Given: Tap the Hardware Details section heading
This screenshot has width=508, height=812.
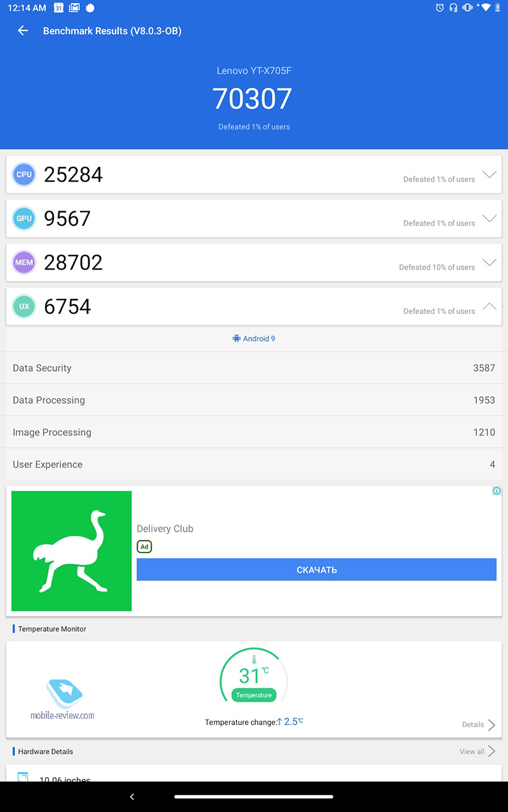Looking at the screenshot, I should 46,751.
